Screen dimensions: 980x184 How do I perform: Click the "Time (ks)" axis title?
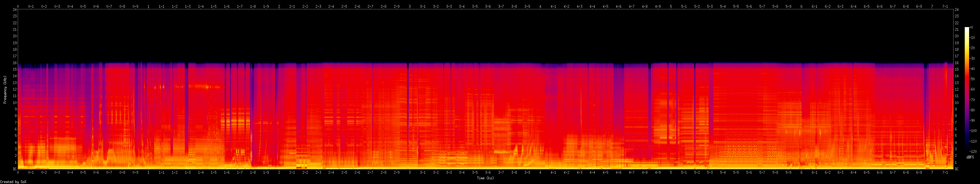click(x=485, y=178)
